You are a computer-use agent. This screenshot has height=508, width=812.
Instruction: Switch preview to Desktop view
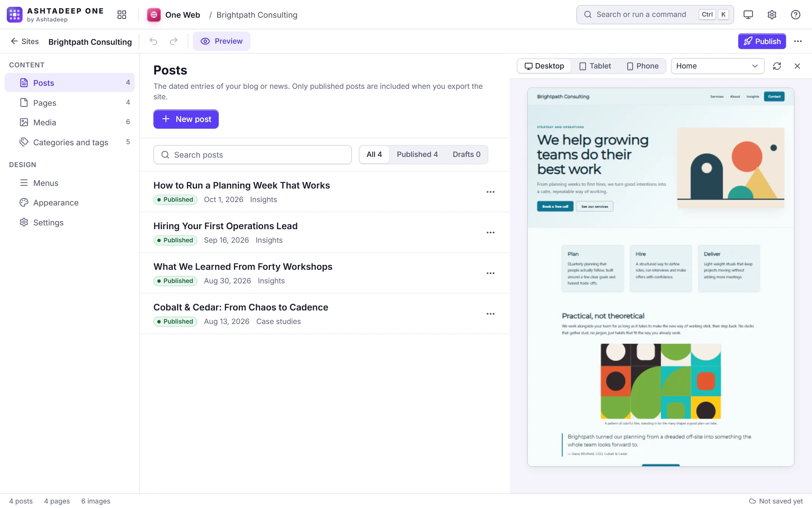tap(544, 66)
